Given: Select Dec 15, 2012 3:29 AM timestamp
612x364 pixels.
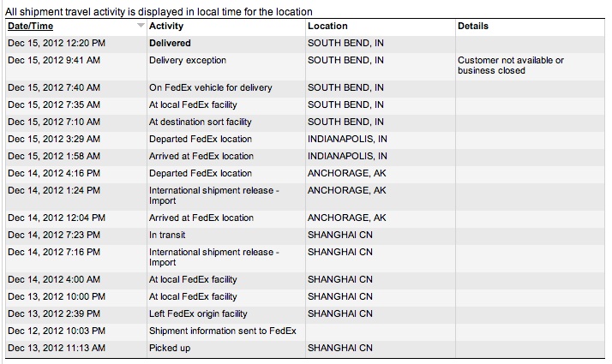Looking at the screenshot, I should point(54,140).
